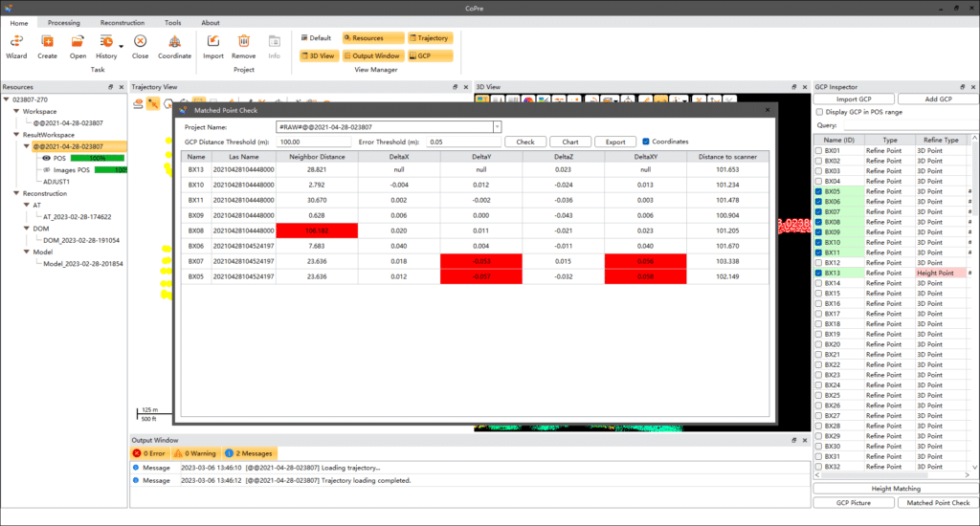Image resolution: width=980 pixels, height=526 pixels.
Task: Switch to the Processing tab
Action: click(x=64, y=22)
